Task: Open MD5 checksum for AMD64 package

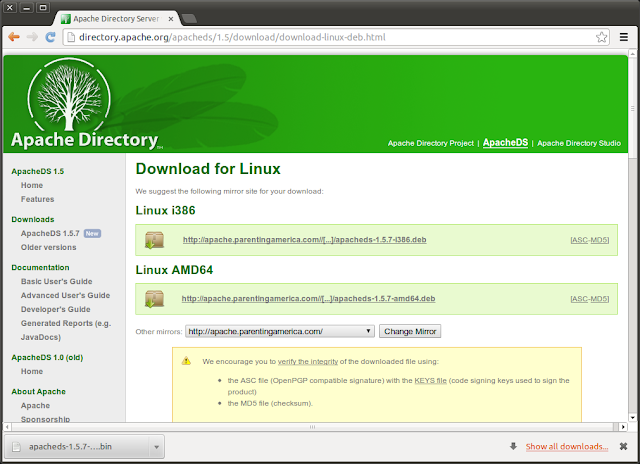Action: click(599, 299)
